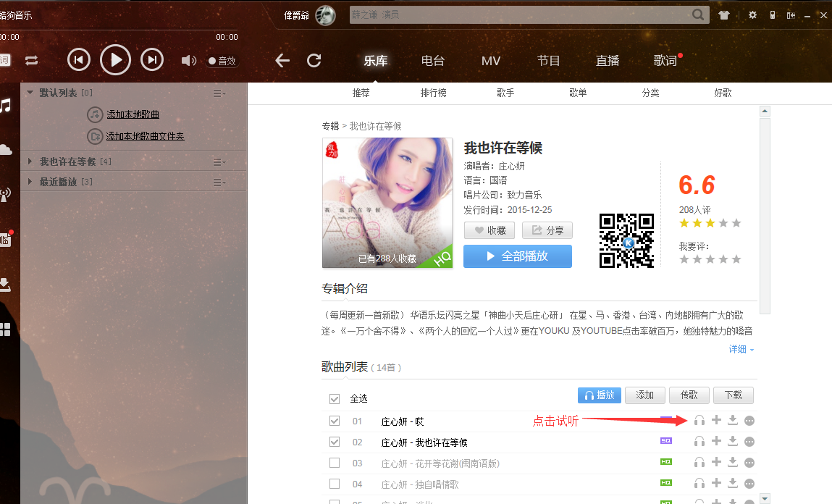The image size is (832, 504).
Task: Open the cloud music sidebar icon
Action: pyautogui.click(x=6, y=150)
